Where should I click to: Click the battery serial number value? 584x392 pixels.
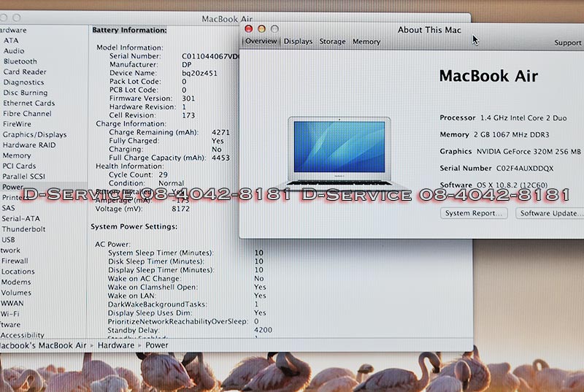click(x=210, y=56)
